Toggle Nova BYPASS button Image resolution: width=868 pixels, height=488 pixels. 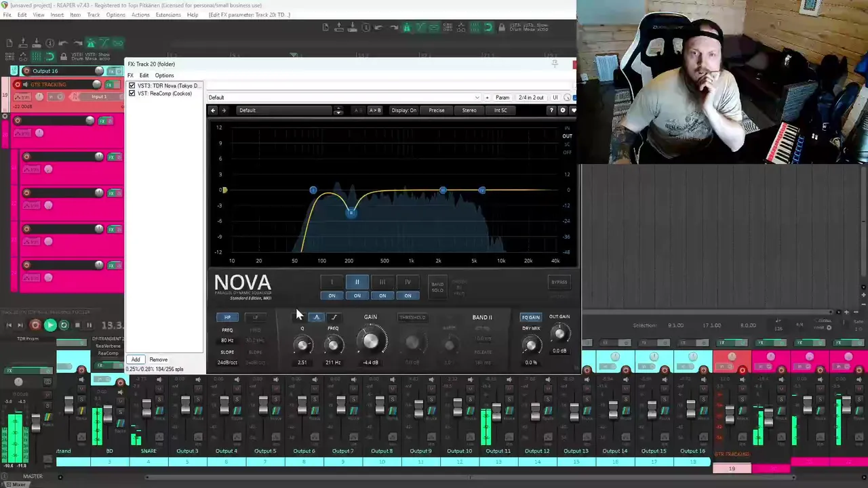click(559, 282)
